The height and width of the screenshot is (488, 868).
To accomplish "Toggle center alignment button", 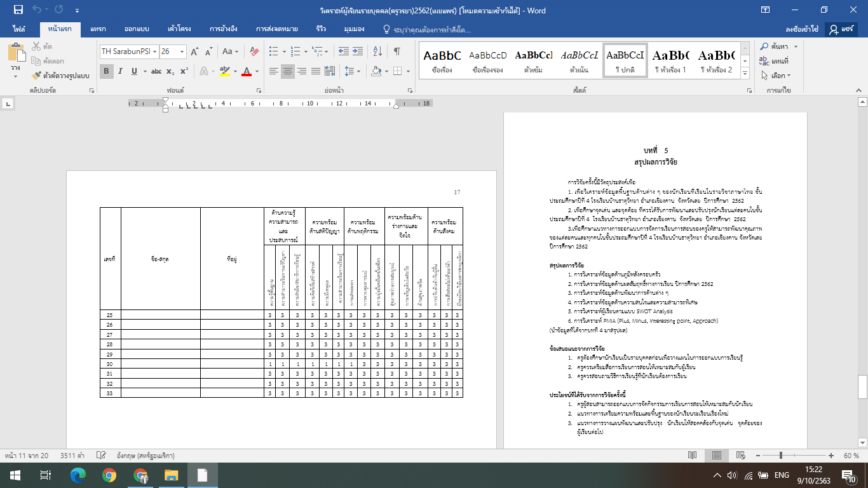I will coord(288,71).
